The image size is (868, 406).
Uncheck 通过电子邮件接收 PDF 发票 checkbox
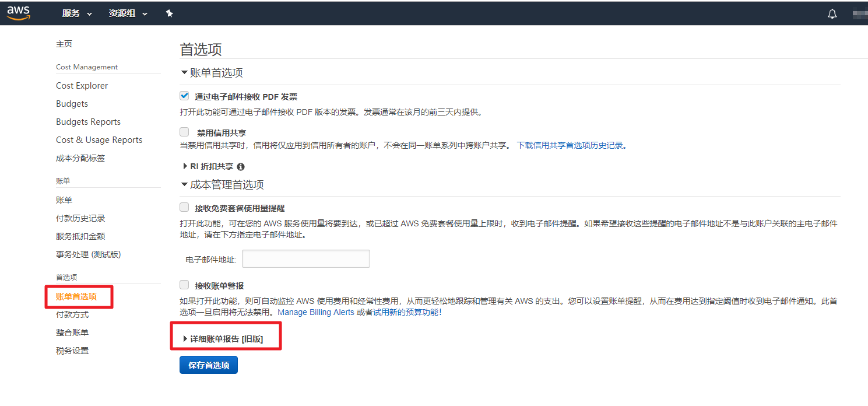coord(184,96)
